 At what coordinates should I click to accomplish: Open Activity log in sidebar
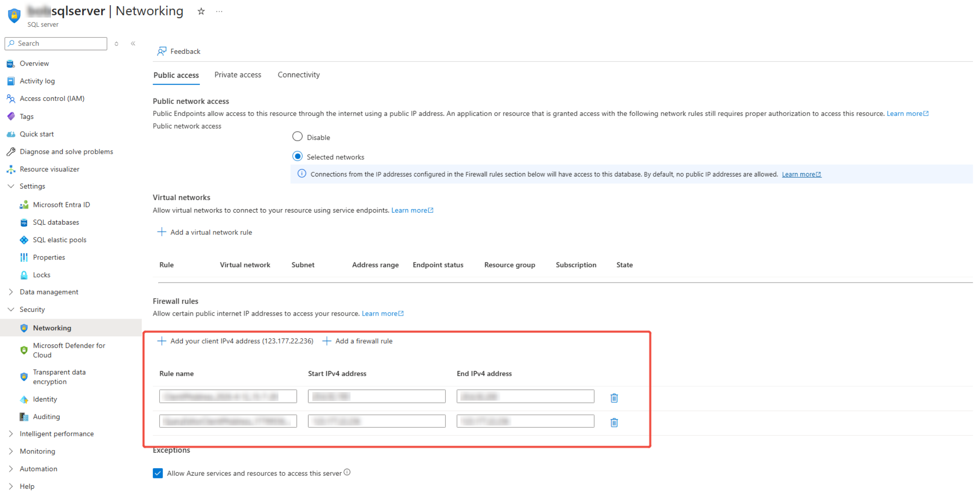[37, 81]
